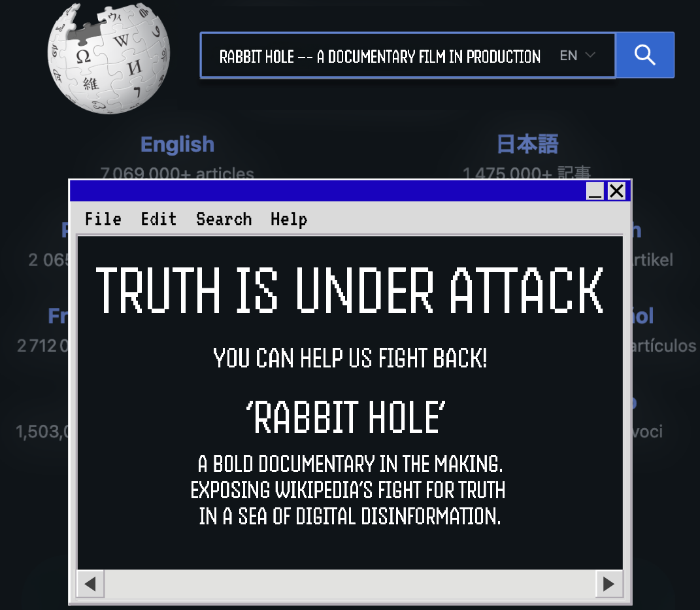Open the 日本語 Wikipedia link

pos(527,144)
